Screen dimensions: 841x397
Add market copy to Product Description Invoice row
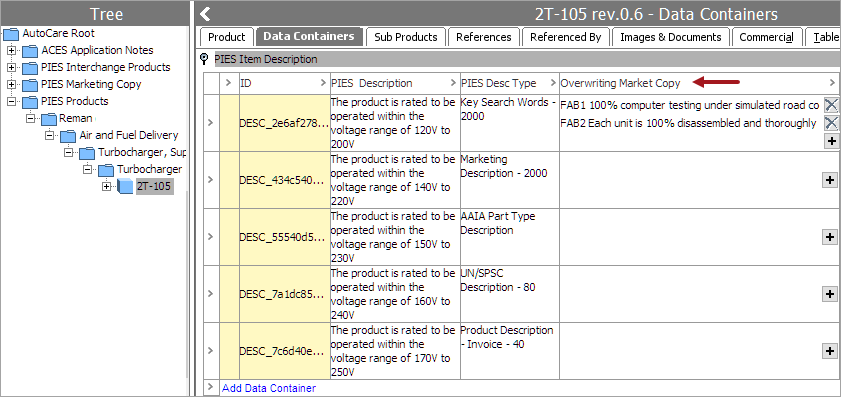[830, 351]
